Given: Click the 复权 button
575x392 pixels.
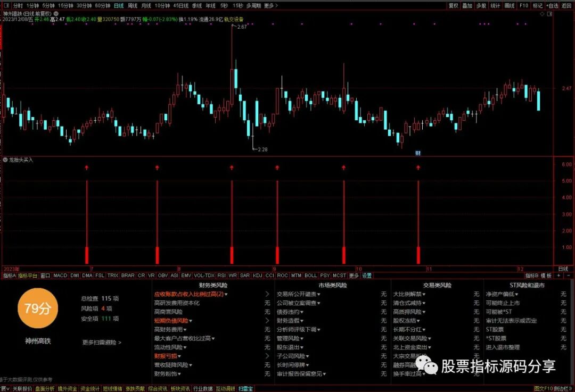Looking at the screenshot, I should click(454, 5).
